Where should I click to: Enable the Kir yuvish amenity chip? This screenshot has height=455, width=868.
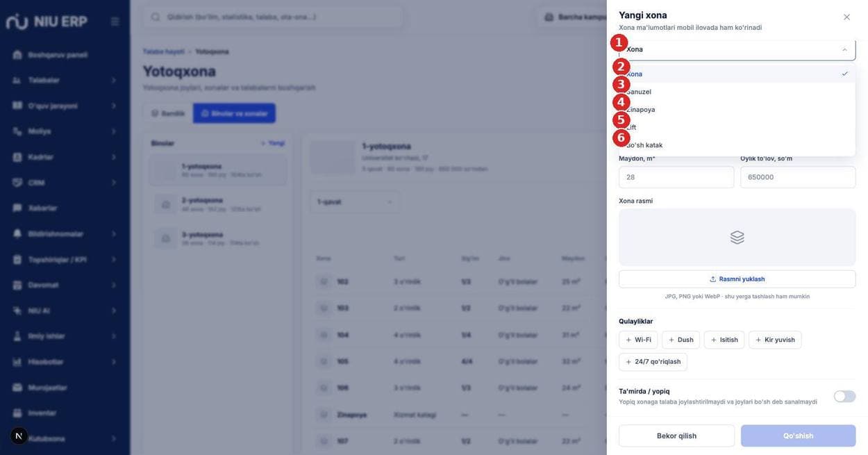775,340
